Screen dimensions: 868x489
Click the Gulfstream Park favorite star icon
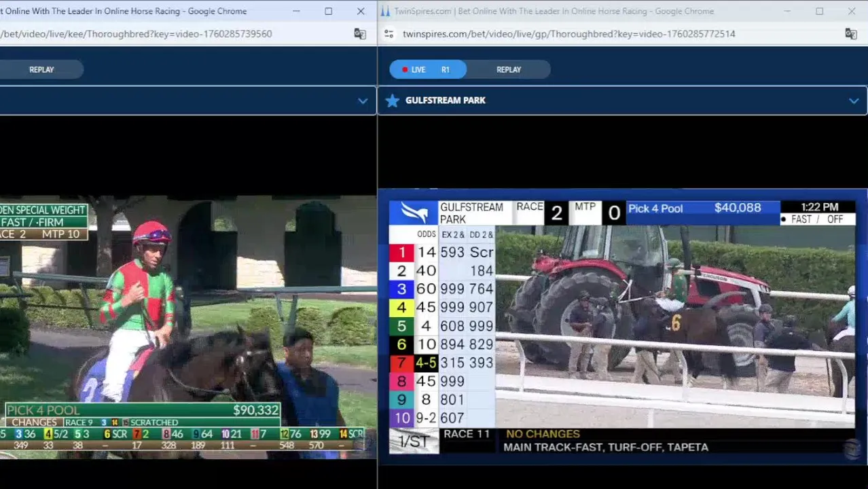[x=393, y=101]
